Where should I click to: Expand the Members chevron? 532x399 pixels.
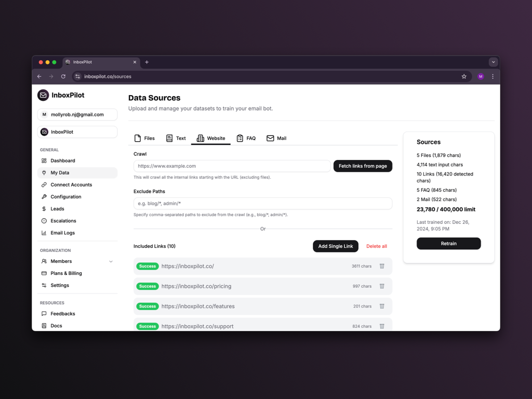tap(111, 262)
